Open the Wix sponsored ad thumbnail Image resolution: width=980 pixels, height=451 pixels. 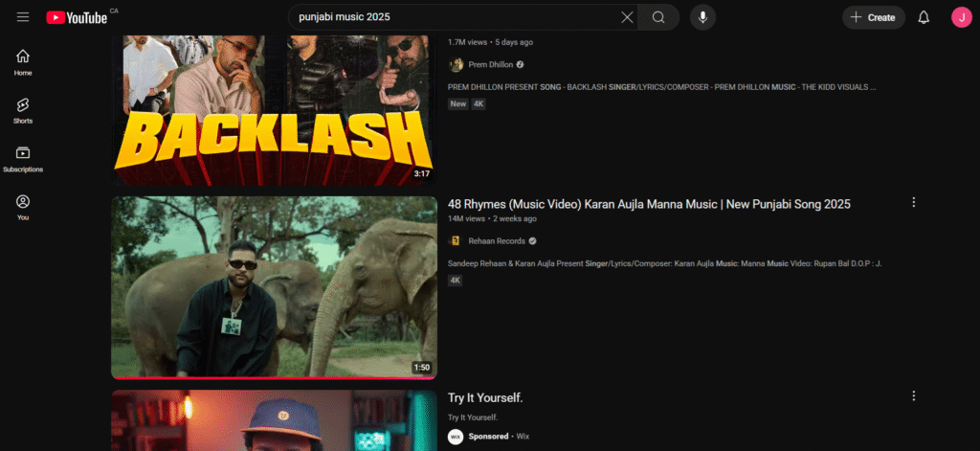[275, 420]
